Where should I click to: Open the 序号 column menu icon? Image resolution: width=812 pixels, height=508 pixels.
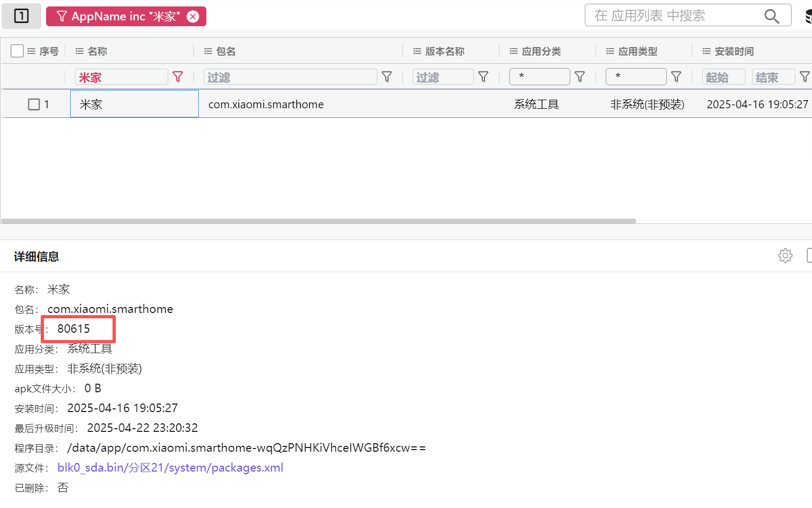click(x=31, y=51)
